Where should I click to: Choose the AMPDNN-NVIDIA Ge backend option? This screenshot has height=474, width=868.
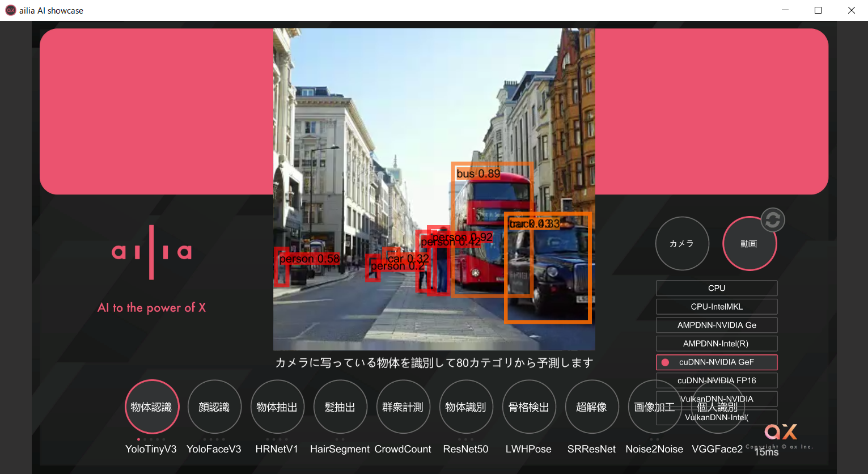point(717,325)
